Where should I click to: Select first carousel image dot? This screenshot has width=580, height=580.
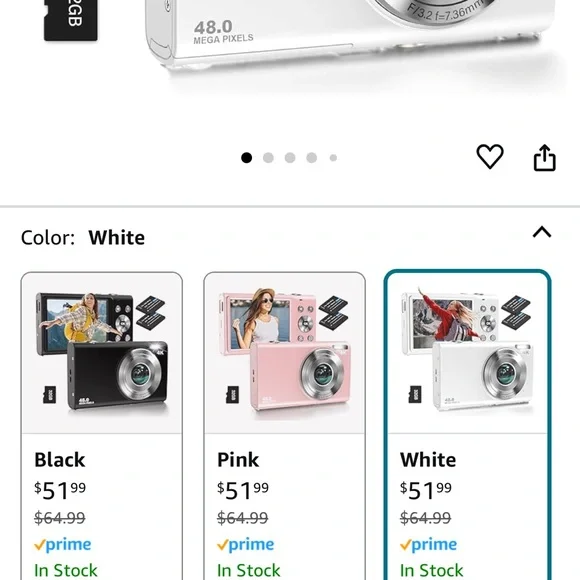(x=246, y=158)
